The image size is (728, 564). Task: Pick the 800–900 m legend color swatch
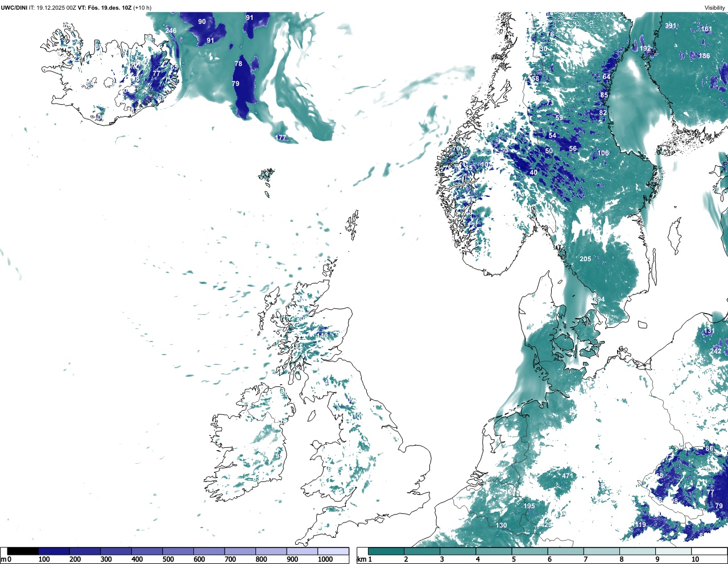pos(271,551)
